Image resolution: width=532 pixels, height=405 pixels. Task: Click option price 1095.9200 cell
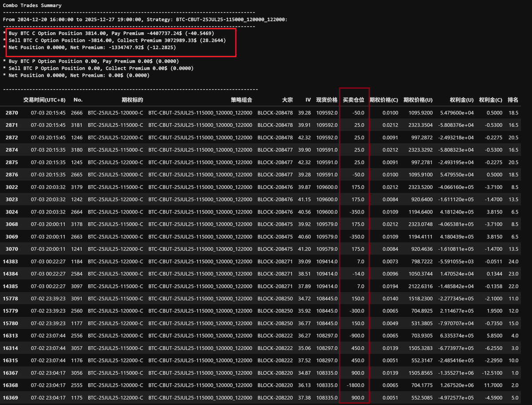pos(422,113)
